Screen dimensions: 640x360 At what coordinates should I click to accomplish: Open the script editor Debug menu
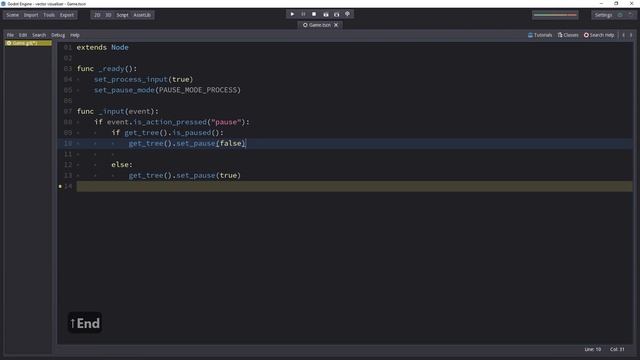tap(58, 35)
